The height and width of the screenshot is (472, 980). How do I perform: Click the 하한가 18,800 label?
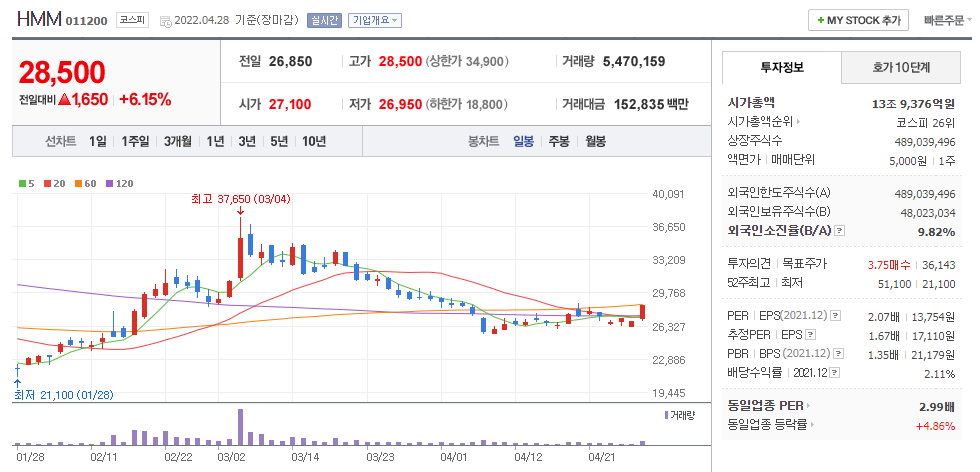(467, 105)
